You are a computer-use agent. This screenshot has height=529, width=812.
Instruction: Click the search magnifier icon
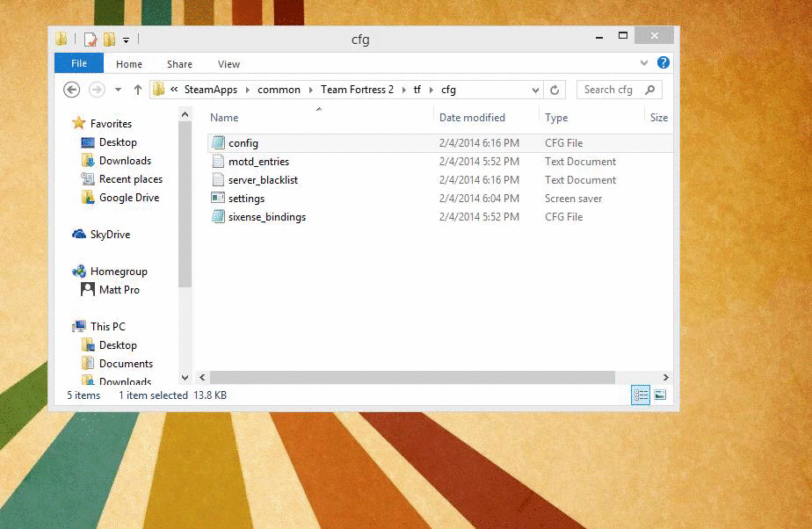650,90
